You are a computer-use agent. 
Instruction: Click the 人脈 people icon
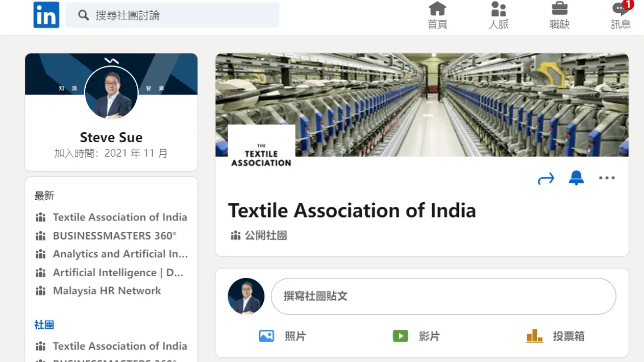(x=499, y=9)
